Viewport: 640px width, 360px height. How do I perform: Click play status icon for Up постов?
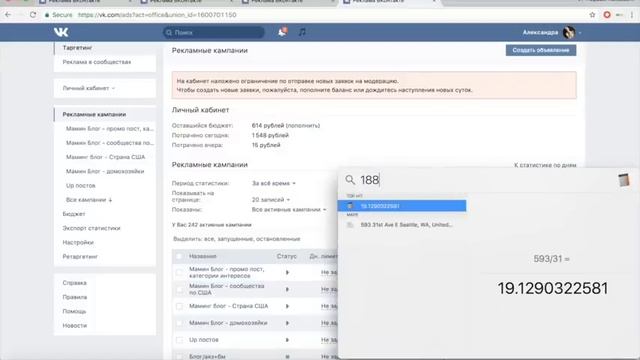[x=287, y=340]
